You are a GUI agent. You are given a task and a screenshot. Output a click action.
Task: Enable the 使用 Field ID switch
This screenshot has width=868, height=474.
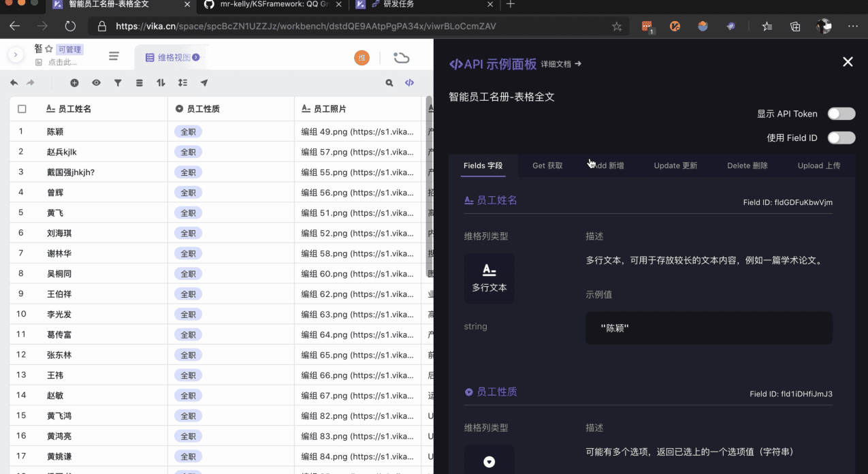pos(841,138)
